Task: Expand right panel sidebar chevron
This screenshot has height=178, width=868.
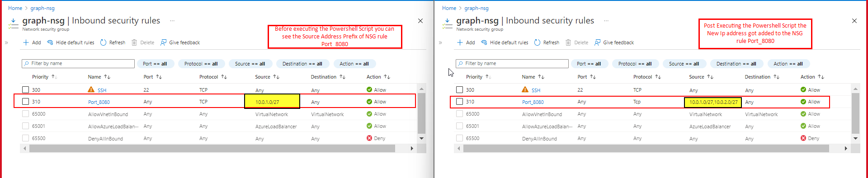Action: (440, 42)
